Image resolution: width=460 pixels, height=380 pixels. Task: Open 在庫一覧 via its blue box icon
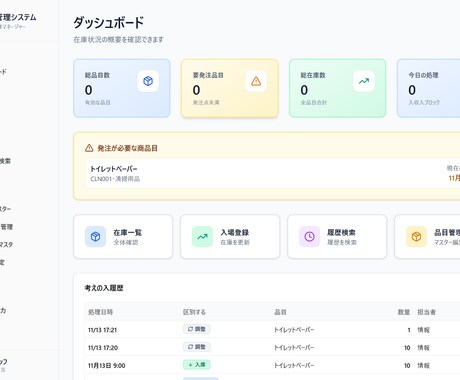pyautogui.click(x=95, y=237)
